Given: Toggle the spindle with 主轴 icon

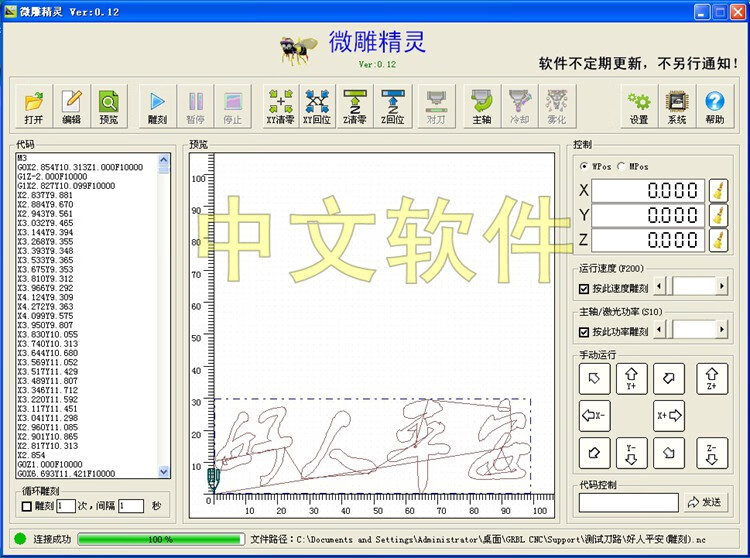Looking at the screenshot, I should tap(482, 106).
